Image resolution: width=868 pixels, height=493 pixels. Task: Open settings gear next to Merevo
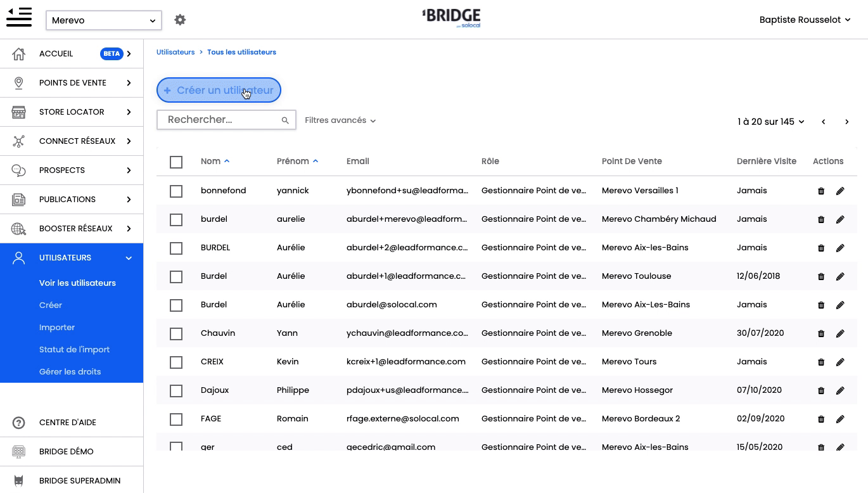(180, 20)
